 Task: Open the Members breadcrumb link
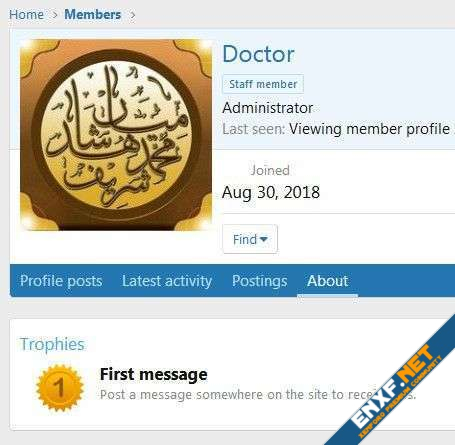93,15
